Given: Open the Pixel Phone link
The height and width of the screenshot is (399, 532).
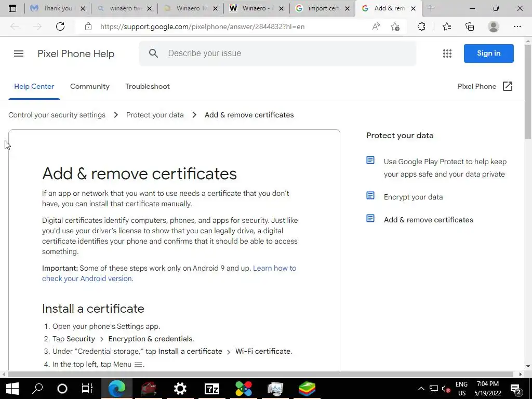Looking at the screenshot, I should tap(477, 87).
